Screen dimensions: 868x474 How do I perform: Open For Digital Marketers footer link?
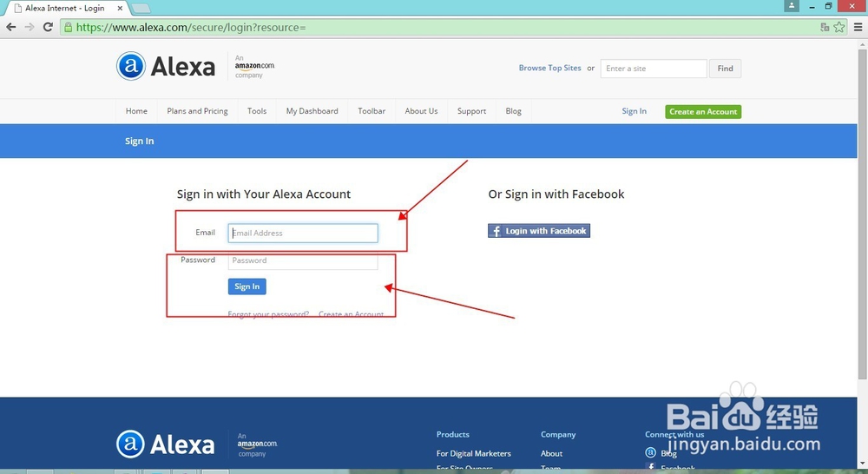point(474,453)
